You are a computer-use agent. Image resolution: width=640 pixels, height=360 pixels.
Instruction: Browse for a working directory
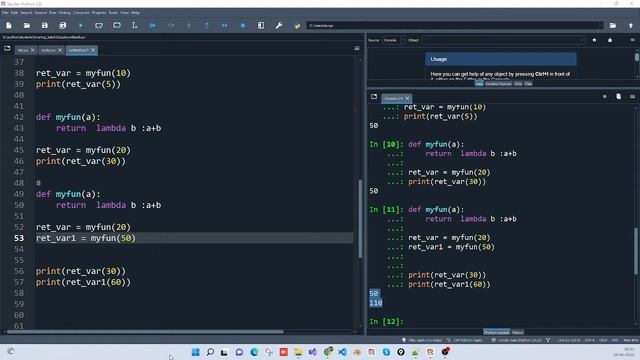[613, 25]
